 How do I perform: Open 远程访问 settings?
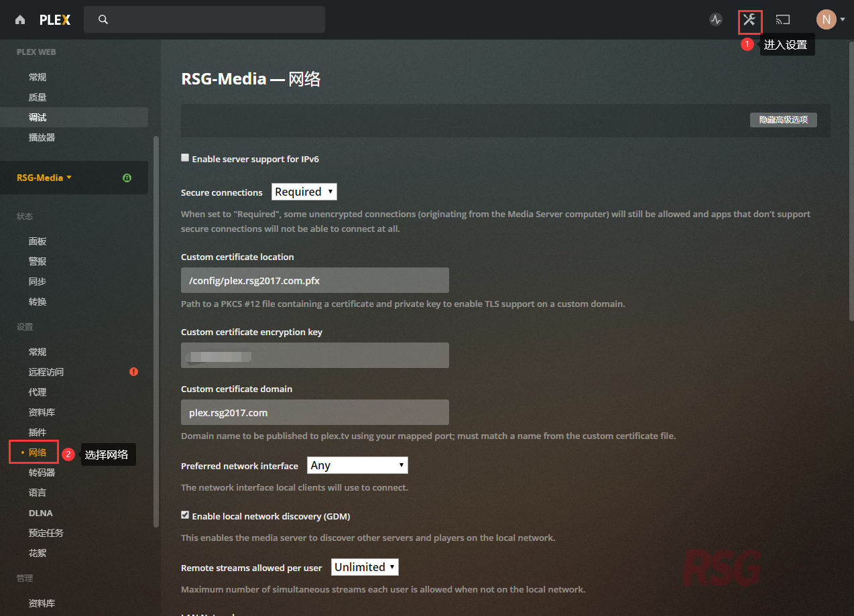point(46,372)
